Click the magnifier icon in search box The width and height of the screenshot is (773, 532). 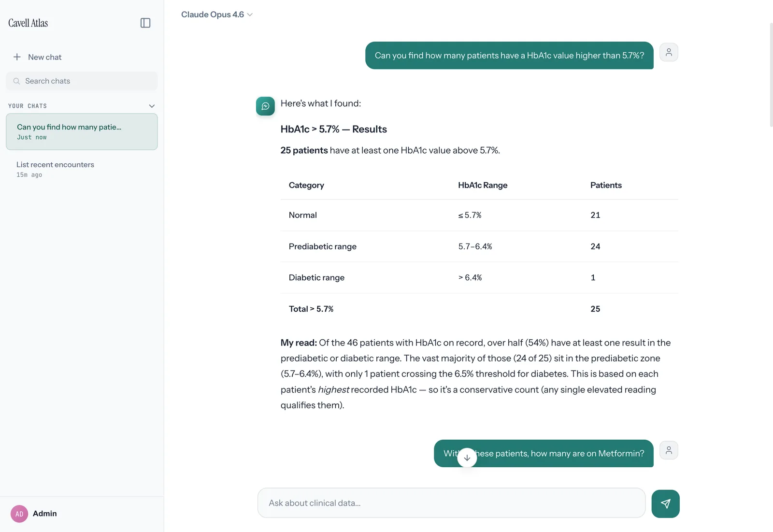click(16, 81)
